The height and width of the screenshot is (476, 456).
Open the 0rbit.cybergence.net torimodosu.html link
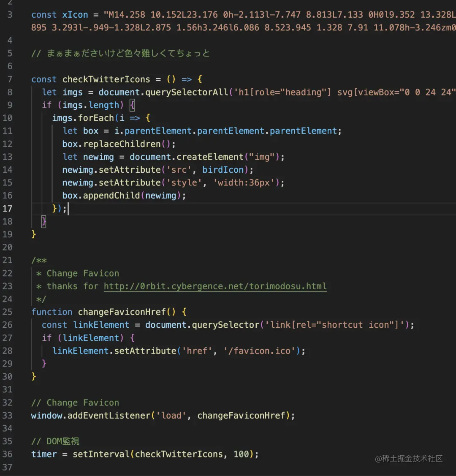(215, 286)
